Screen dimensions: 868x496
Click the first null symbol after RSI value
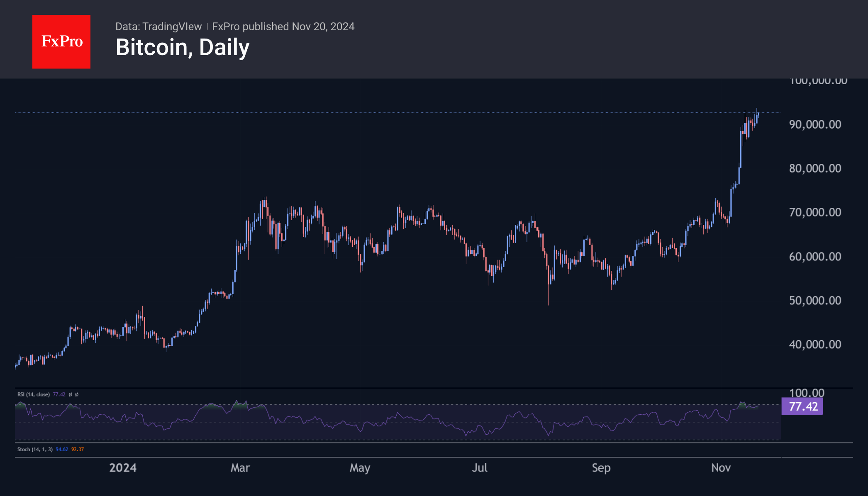(x=70, y=394)
